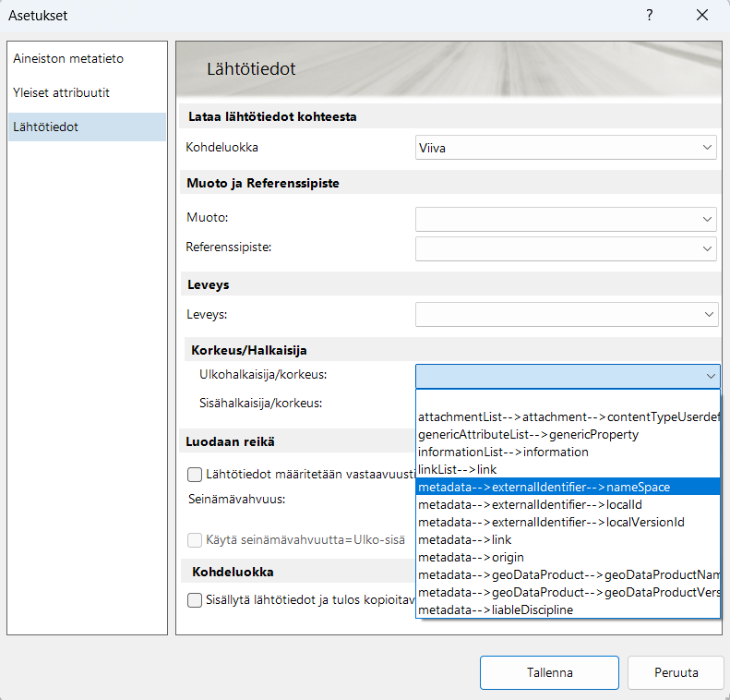The height and width of the screenshot is (700, 730).
Task: Select Lähtötiedot in the left list
Action: 46,127
